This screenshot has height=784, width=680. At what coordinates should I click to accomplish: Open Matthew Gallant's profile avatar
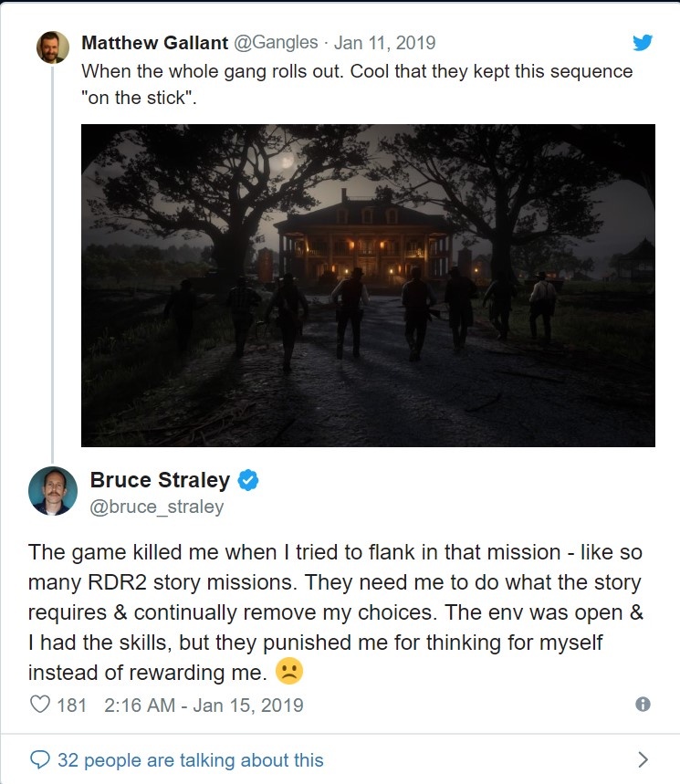coord(53,47)
